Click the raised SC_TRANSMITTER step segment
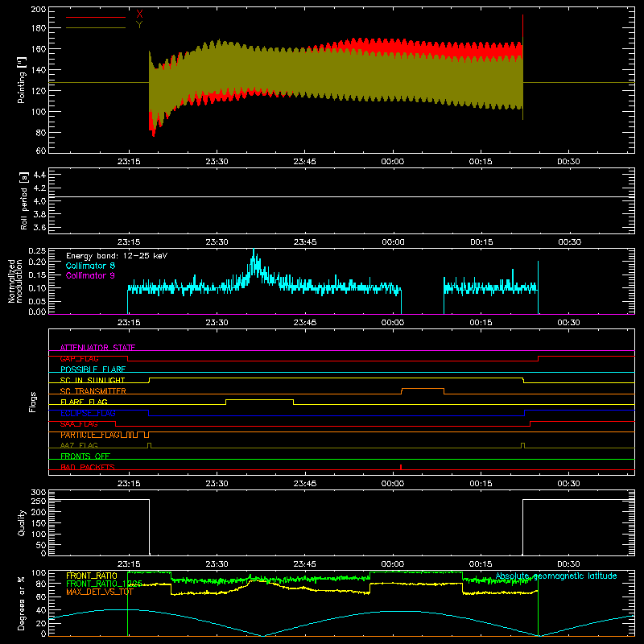 [423, 388]
